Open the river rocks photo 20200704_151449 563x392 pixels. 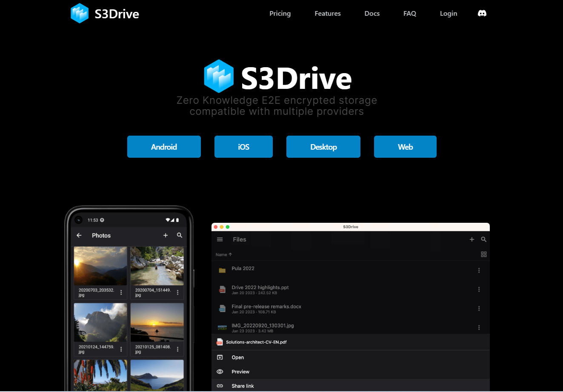tap(157, 266)
